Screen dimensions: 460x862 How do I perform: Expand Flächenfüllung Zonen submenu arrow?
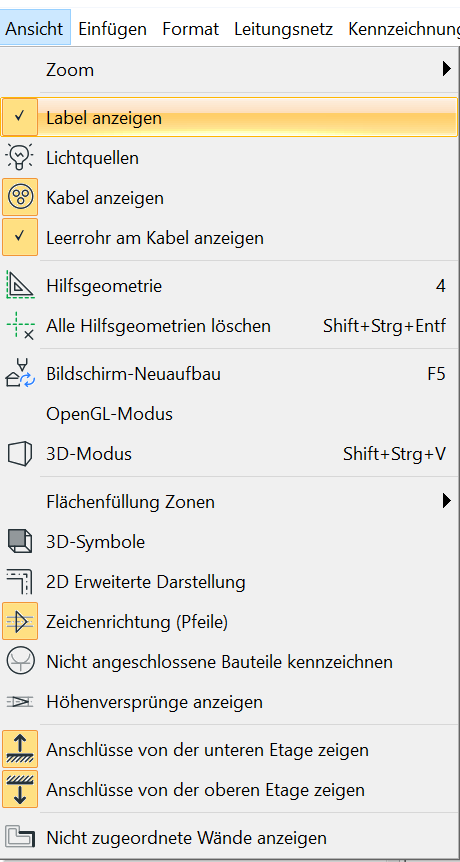pyautogui.click(x=446, y=501)
